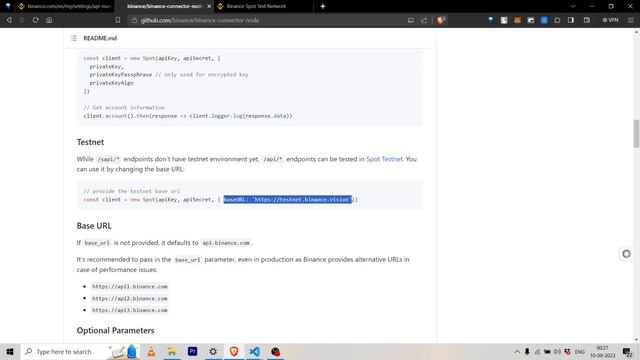Image resolution: width=640 pixels, height=360 pixels.
Task: Open Visual Studio Code from taskbar
Action: coord(254,351)
